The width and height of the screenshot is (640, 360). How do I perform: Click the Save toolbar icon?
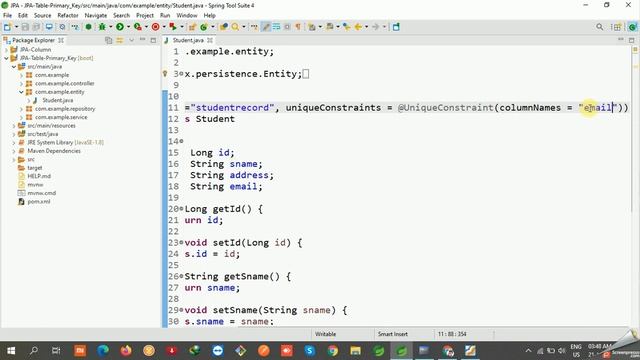(25, 27)
